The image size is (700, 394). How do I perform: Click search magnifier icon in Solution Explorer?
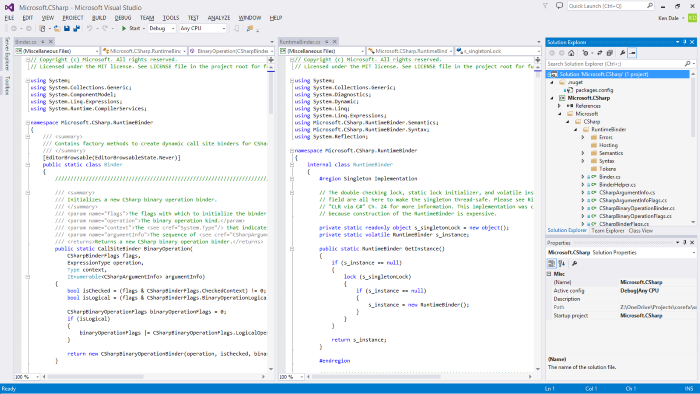tap(688, 64)
